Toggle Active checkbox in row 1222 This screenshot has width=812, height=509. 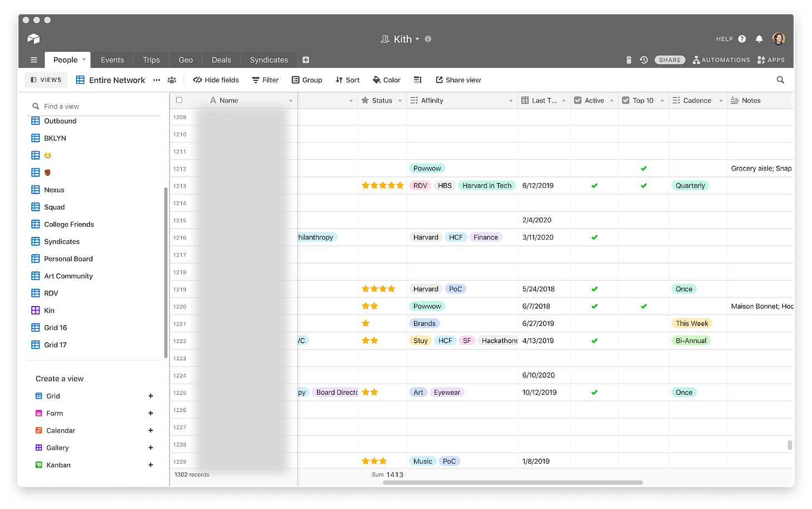point(594,341)
